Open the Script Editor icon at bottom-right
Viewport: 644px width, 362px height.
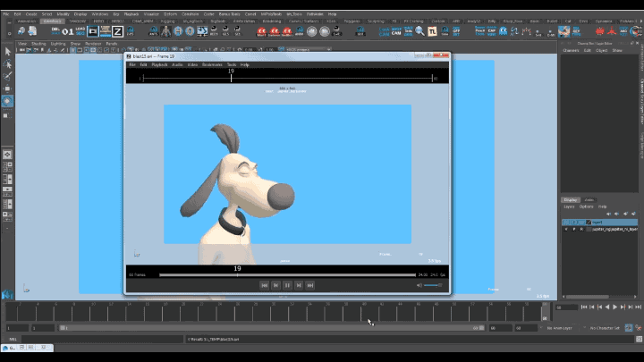[639, 339]
